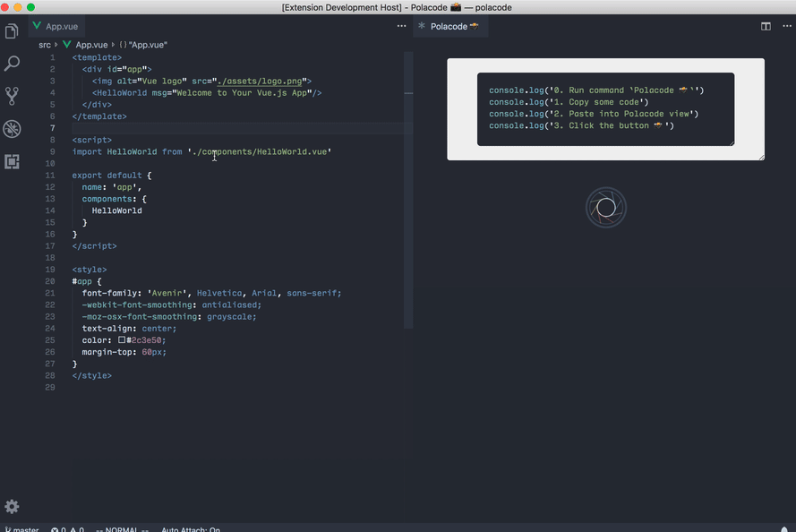The image size is (796, 532).
Task: Open more actions for App.vue editor
Action: (401, 26)
